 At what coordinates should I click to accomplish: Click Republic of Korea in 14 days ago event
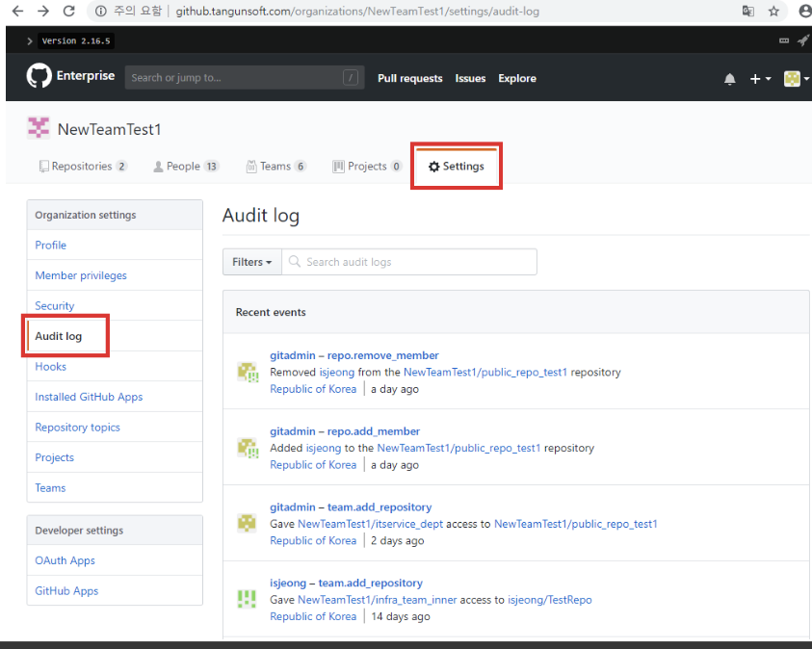[313, 616]
